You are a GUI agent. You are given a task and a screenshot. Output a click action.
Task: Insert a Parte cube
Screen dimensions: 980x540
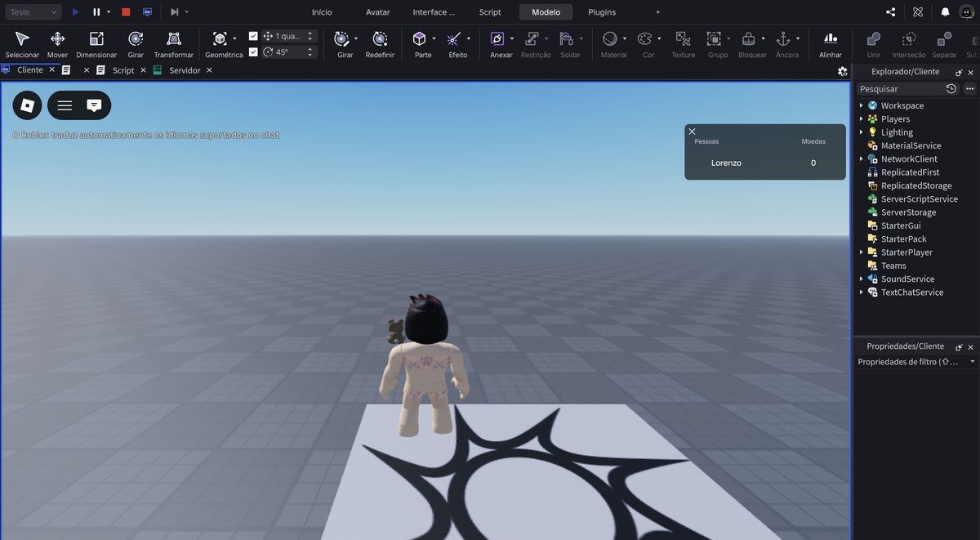coord(420,38)
